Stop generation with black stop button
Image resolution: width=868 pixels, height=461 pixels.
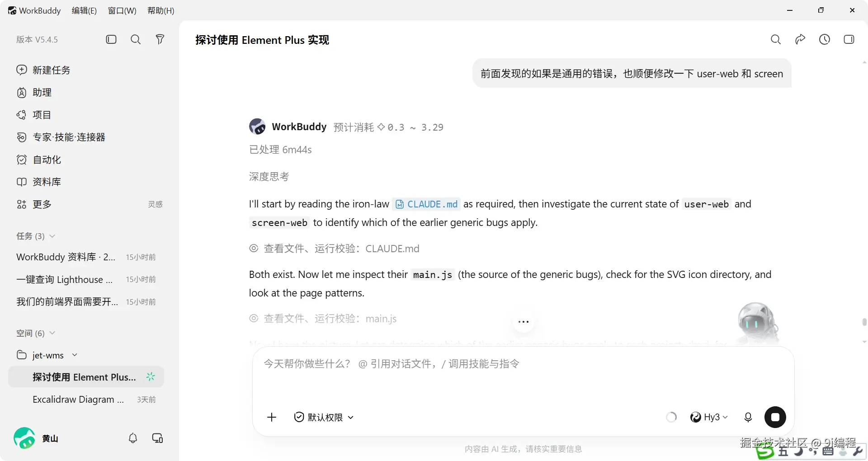(x=775, y=417)
